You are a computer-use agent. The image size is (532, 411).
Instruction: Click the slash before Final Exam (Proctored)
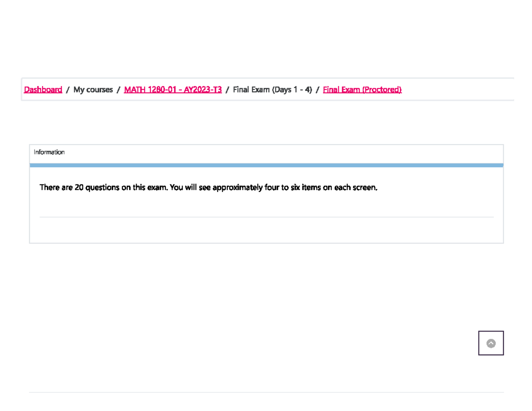tap(317, 90)
